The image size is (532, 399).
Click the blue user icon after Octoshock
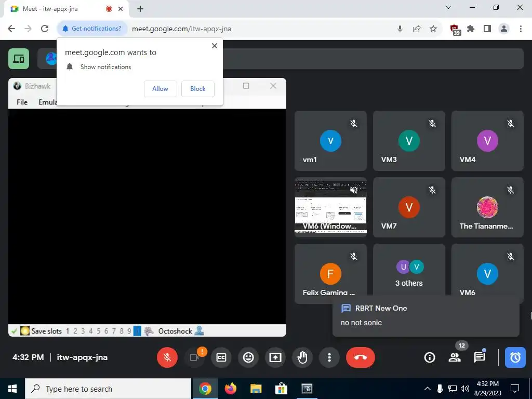coord(199,331)
